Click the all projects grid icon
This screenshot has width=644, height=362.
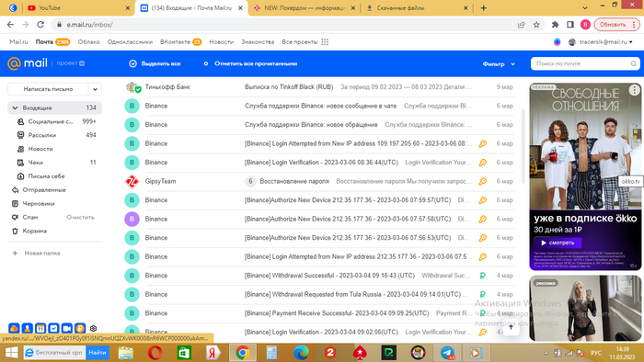(x=325, y=42)
